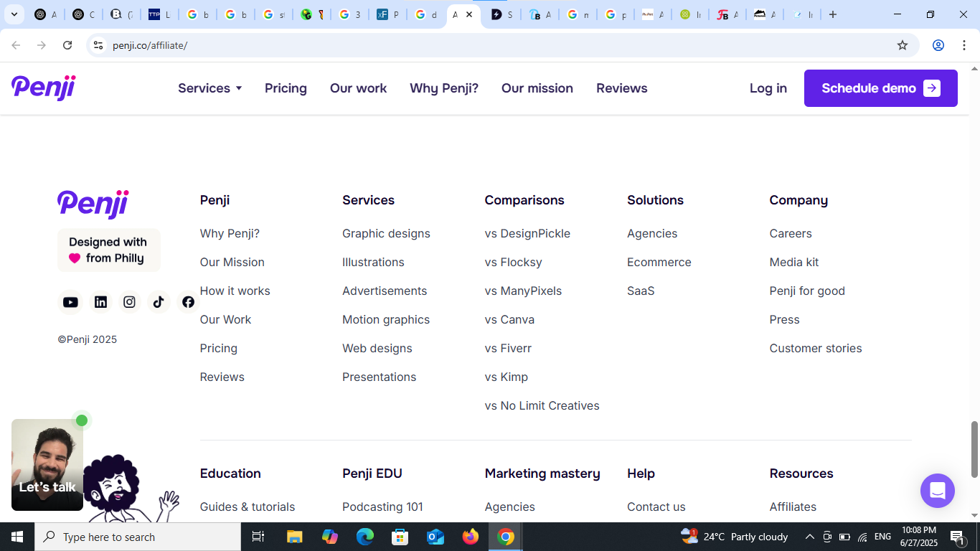Expand the Services dropdown in navbar
This screenshot has width=980, height=551.
coord(210,88)
